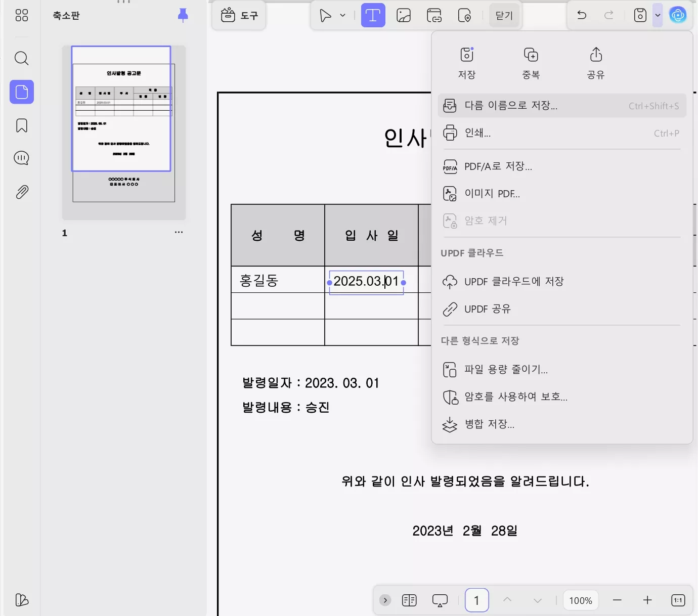Image resolution: width=698 pixels, height=616 pixels.
Task: Select the image editing tool
Action: (404, 15)
